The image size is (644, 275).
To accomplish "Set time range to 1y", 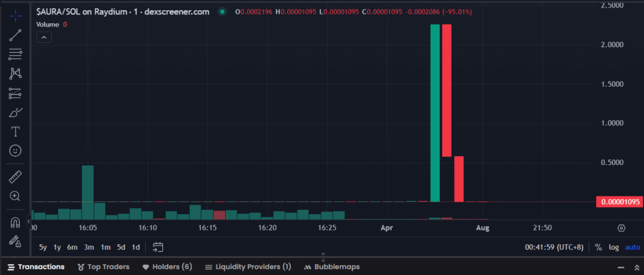I will 57,247.
